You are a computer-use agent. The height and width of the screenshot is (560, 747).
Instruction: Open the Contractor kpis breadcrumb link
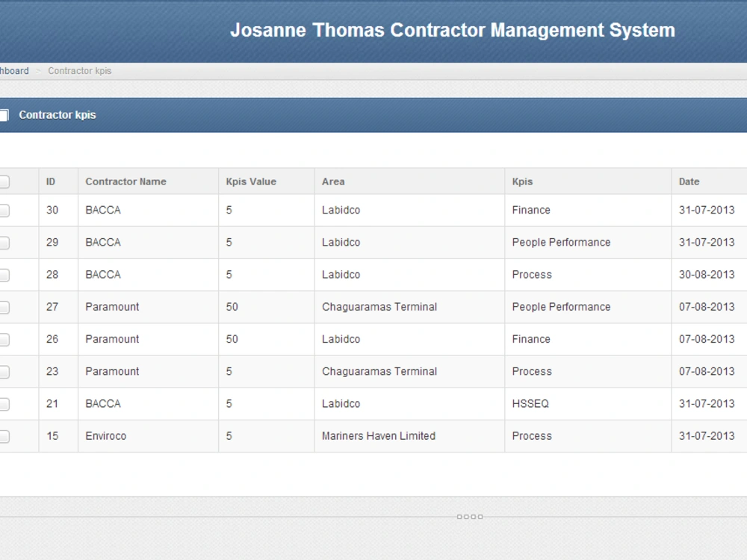click(80, 71)
